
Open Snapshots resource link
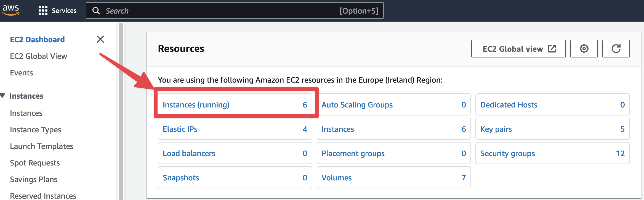(x=181, y=178)
